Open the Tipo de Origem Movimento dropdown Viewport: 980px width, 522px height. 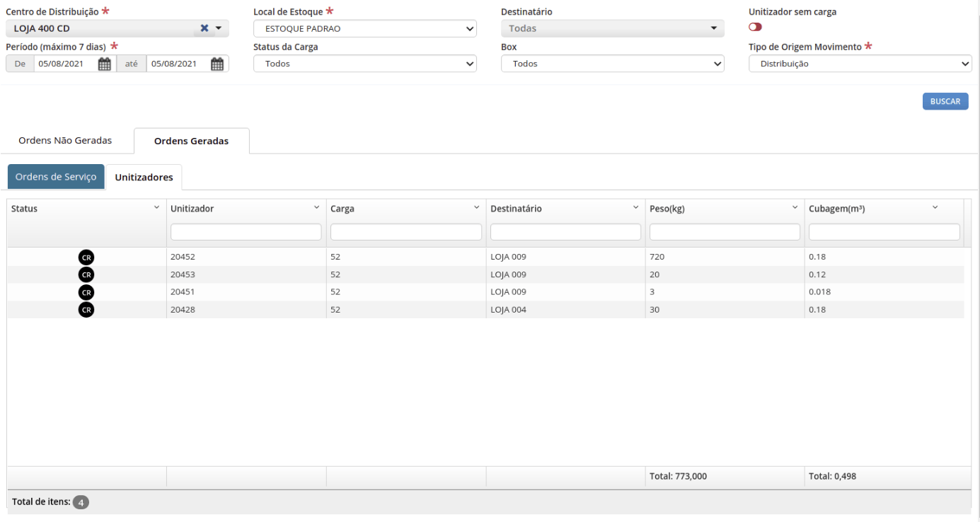click(860, 64)
